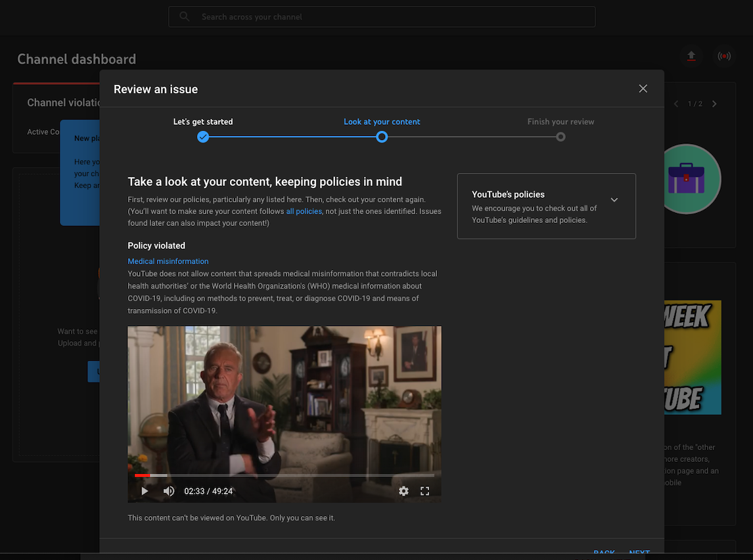Click the BACK link
Viewport: 753px width, 560px height.
[604, 553]
